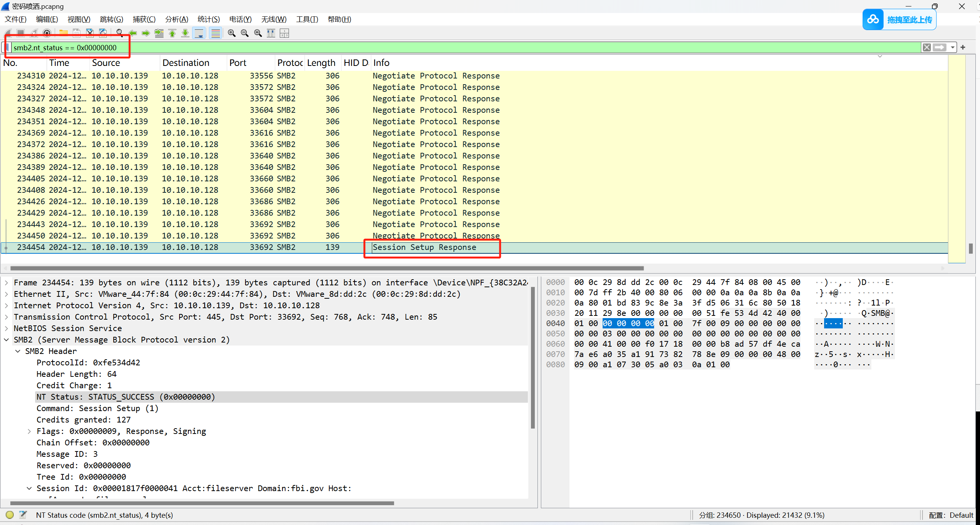980x525 pixels.
Task: Open the 统计(S) statistics menu
Action: (x=209, y=19)
